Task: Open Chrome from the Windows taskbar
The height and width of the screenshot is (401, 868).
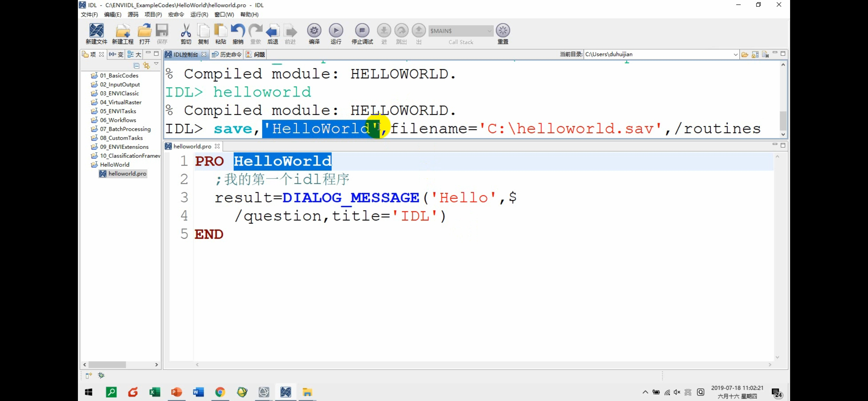Action: tap(220, 392)
